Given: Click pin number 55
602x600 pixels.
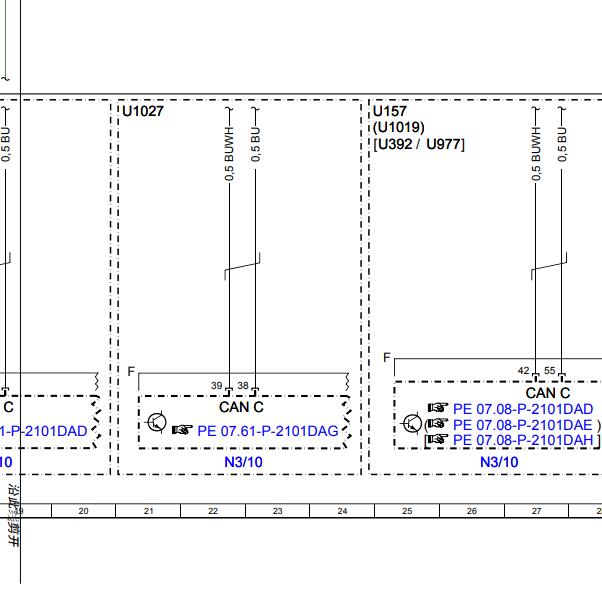Looking at the screenshot, I should 549,370.
